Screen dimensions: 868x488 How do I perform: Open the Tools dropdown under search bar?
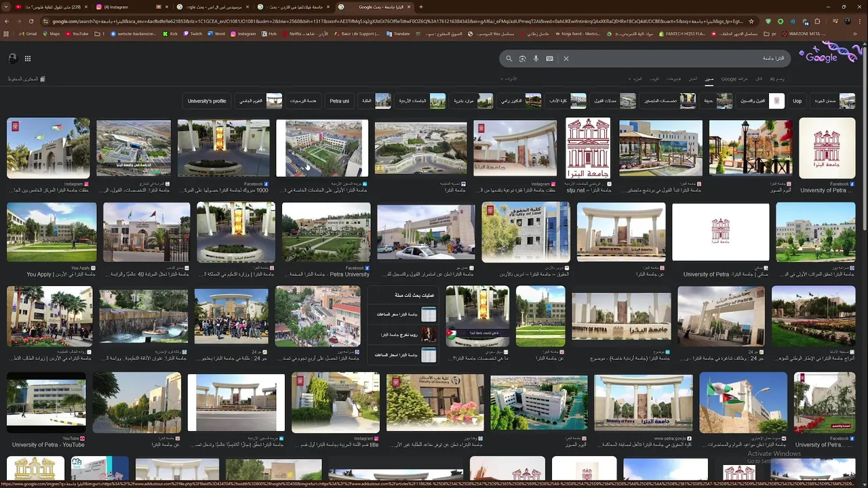(510, 79)
